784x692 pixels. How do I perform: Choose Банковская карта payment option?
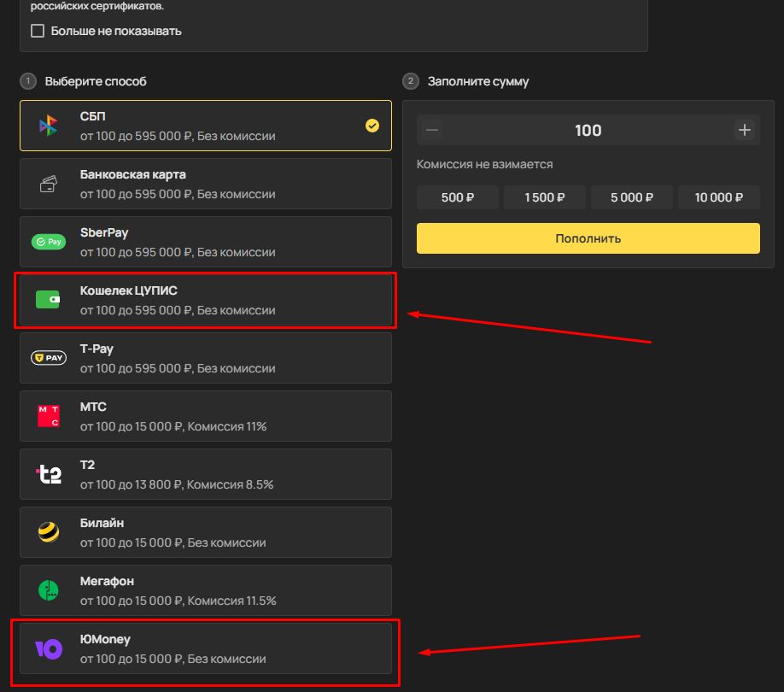pos(206,184)
